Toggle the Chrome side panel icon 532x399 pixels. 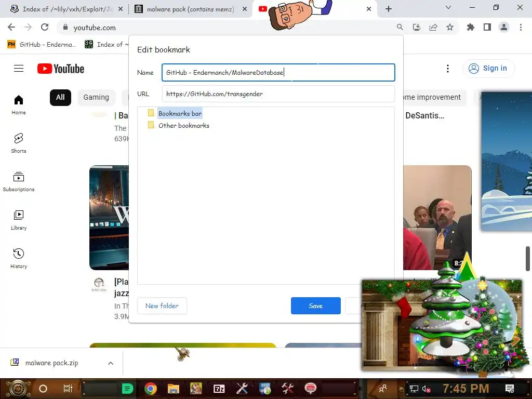(x=487, y=27)
